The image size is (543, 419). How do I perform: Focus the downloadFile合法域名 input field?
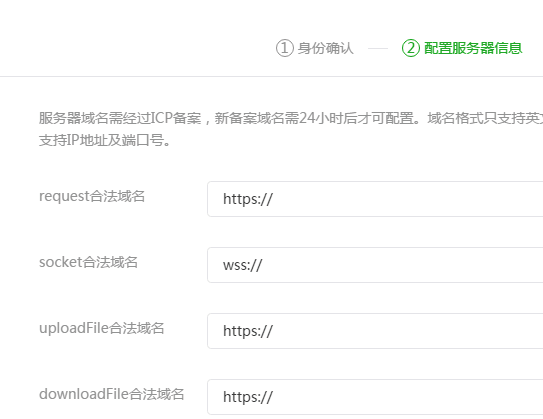click(x=375, y=397)
